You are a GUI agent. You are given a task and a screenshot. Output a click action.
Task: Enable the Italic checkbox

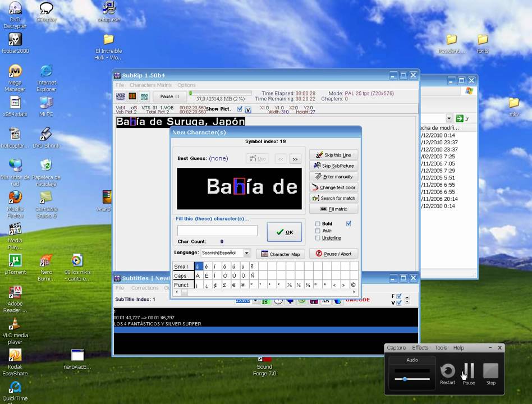coord(318,231)
